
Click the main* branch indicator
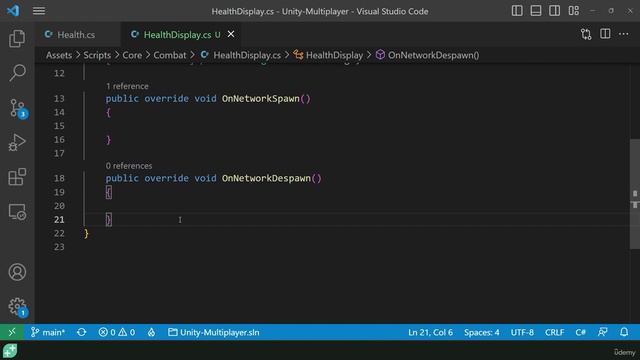[48, 332]
